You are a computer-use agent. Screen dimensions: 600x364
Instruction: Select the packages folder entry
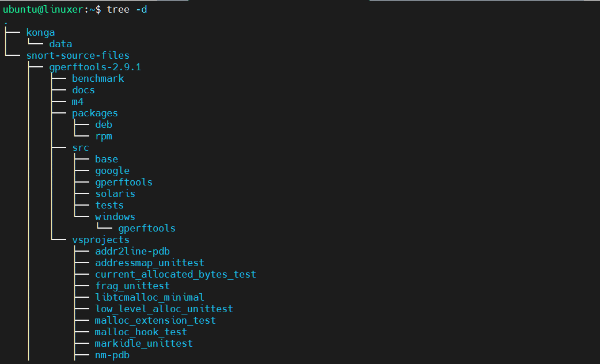pyautogui.click(x=95, y=113)
